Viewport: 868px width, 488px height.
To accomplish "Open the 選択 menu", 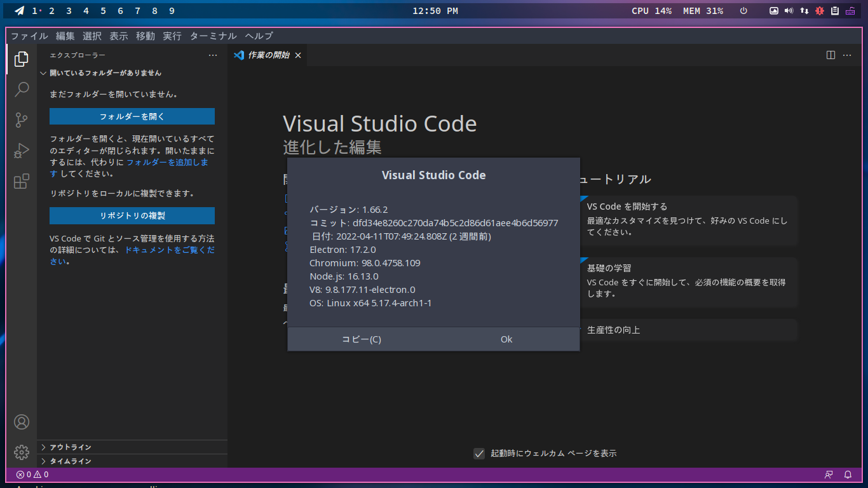I will 92,36.
